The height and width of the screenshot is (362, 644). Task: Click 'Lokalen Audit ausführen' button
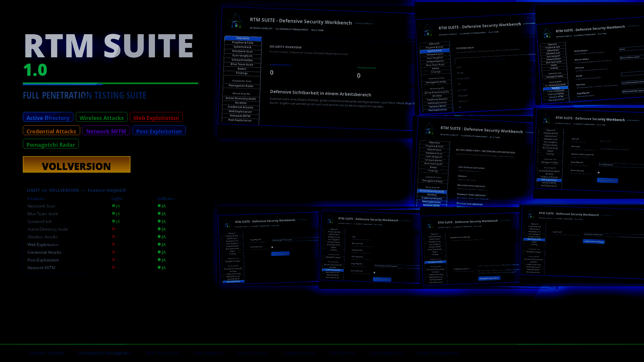click(x=594, y=241)
